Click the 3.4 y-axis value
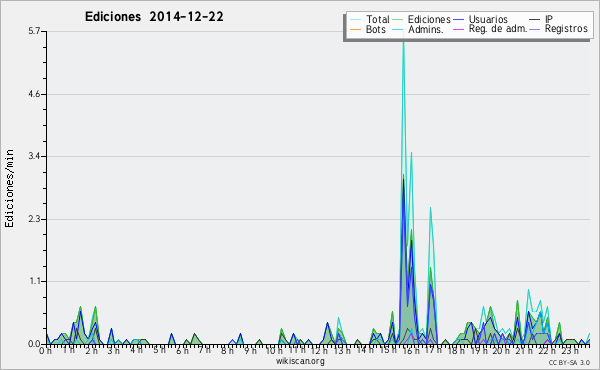 click(34, 156)
